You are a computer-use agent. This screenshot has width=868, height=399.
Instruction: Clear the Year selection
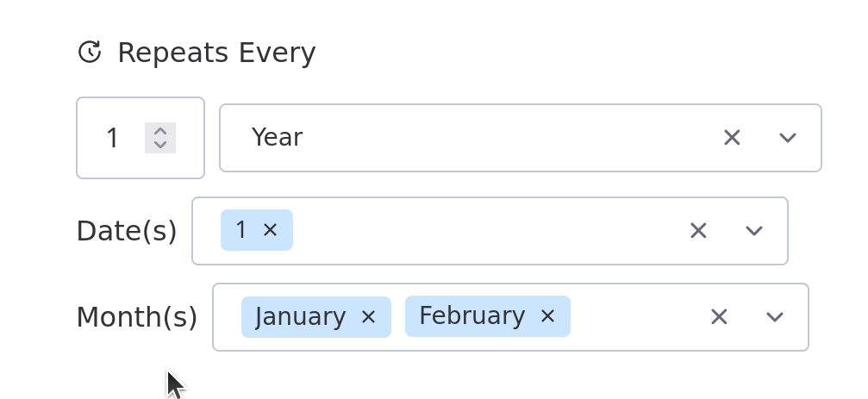click(732, 138)
